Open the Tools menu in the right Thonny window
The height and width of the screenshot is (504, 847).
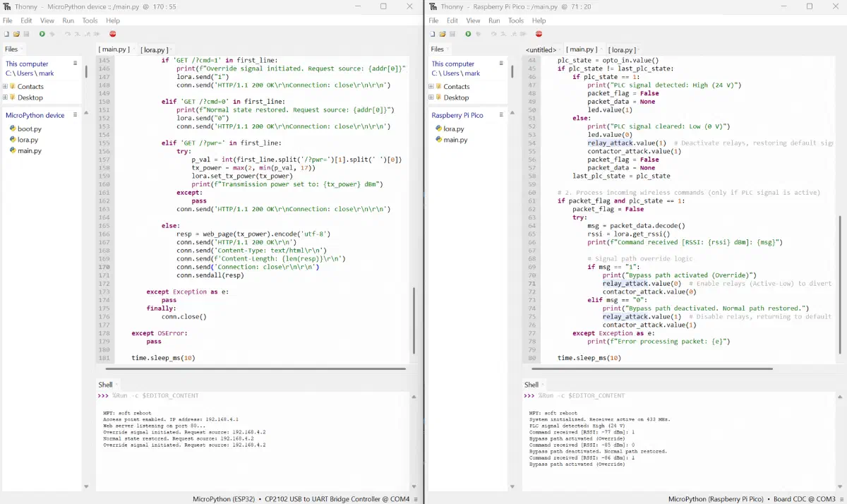coord(516,20)
